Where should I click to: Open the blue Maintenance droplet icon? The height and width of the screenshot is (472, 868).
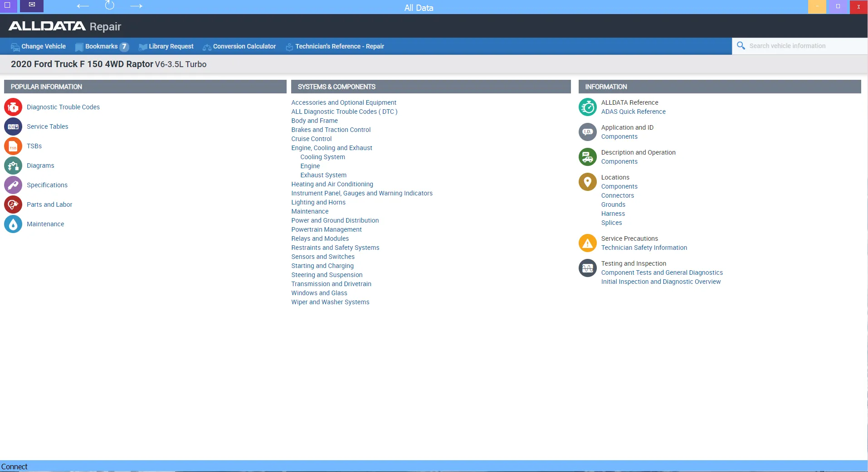(13, 224)
